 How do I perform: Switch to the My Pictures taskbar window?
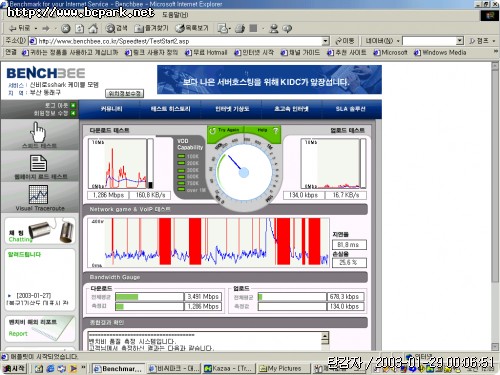[x=283, y=369]
